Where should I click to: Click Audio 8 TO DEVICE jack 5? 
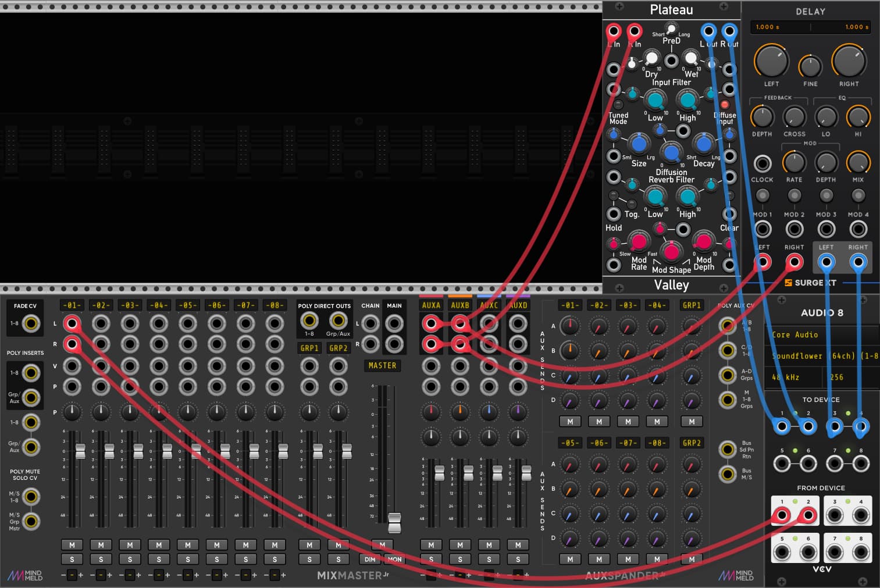782,464
